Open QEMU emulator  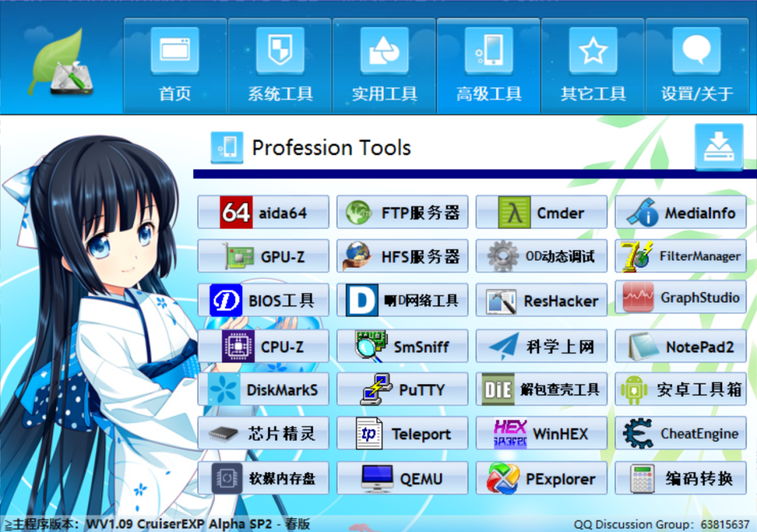(402, 478)
